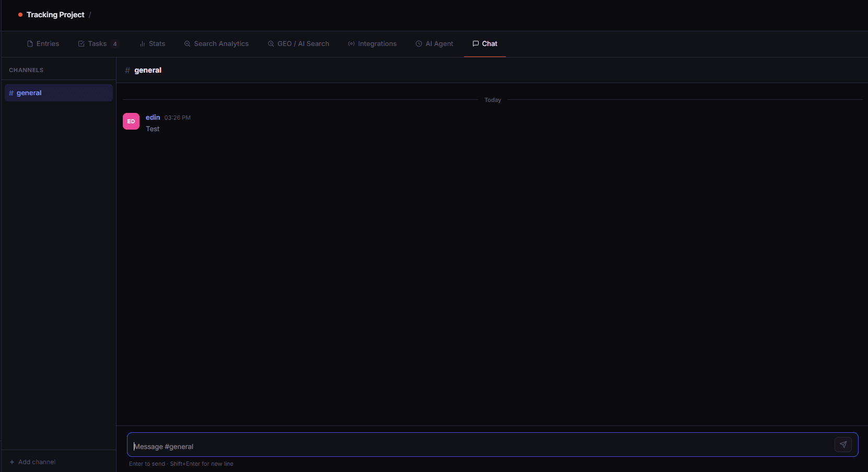Click the AI Agent clock icon
Screen dimensions: 868x472
pyautogui.click(x=419, y=44)
